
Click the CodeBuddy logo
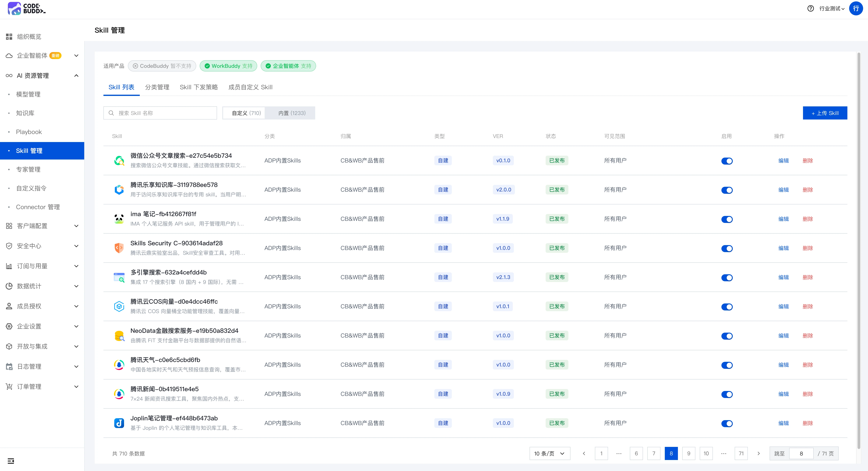coord(26,8)
